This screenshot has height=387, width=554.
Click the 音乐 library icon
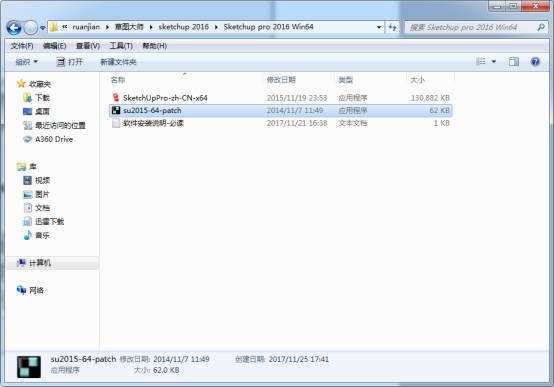[27, 235]
